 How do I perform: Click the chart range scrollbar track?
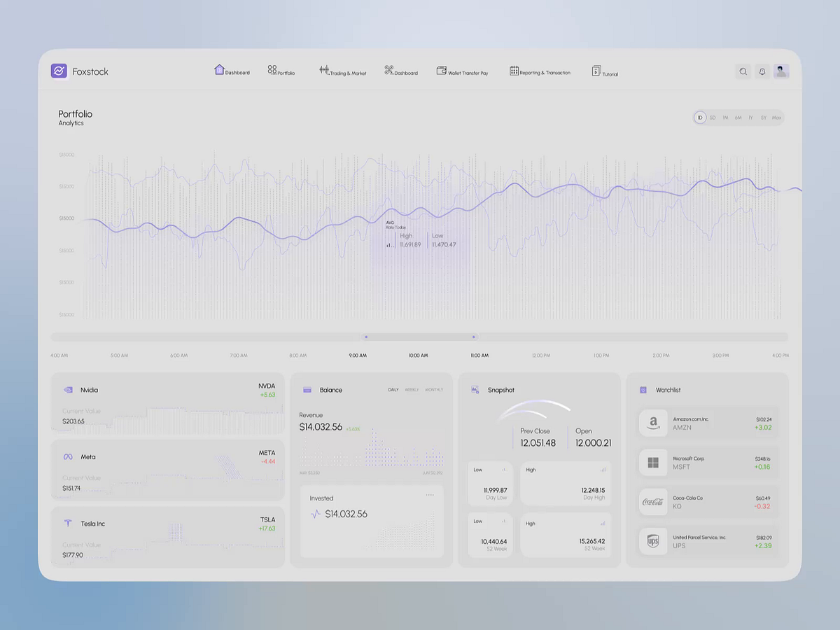419,337
